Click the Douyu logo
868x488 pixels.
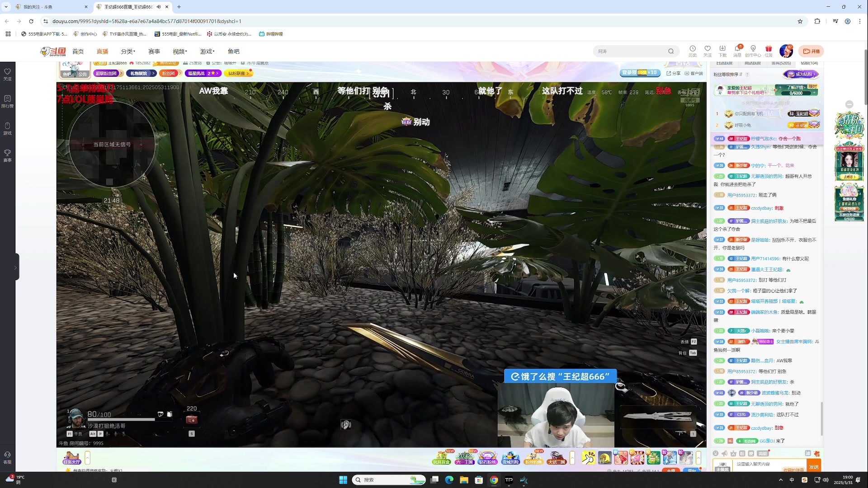pos(53,52)
